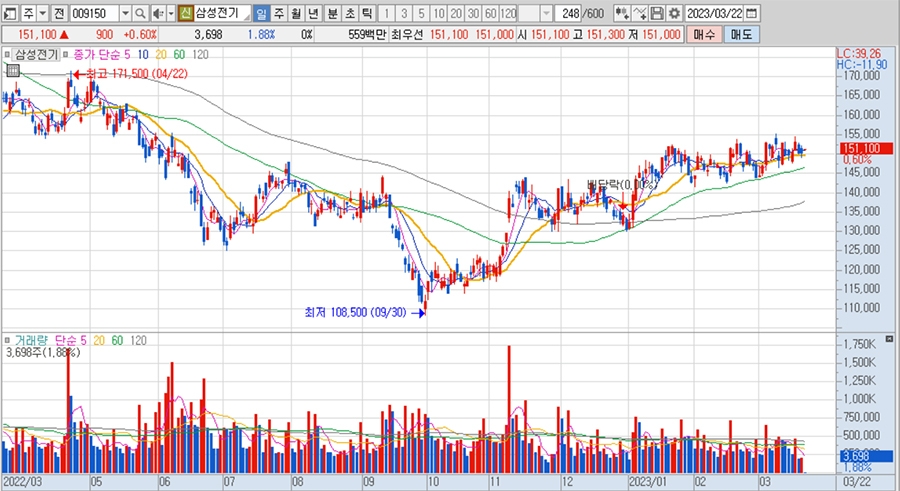Image resolution: width=900 pixels, height=491 pixels.
Task: Click the 매수 buy button
Action: [704, 34]
